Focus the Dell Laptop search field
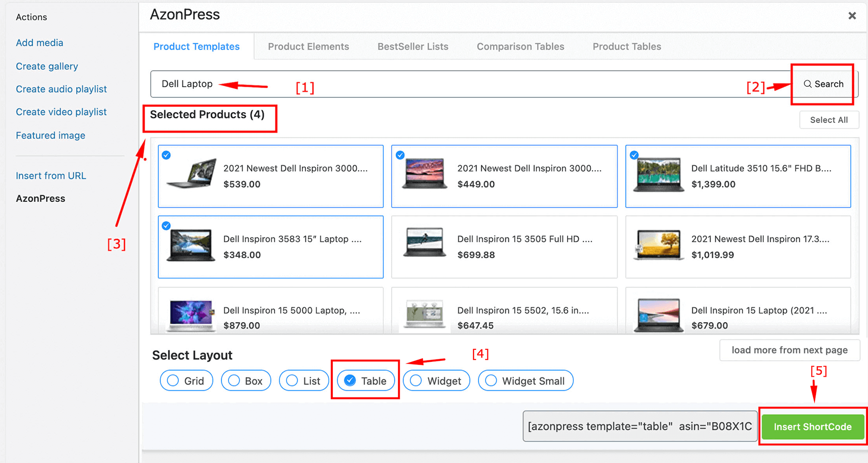Screen dimensions: 868x463 point(470,84)
